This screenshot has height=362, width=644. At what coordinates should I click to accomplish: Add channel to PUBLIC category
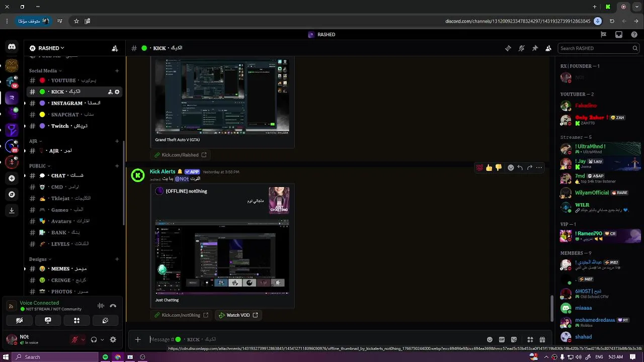point(117,166)
